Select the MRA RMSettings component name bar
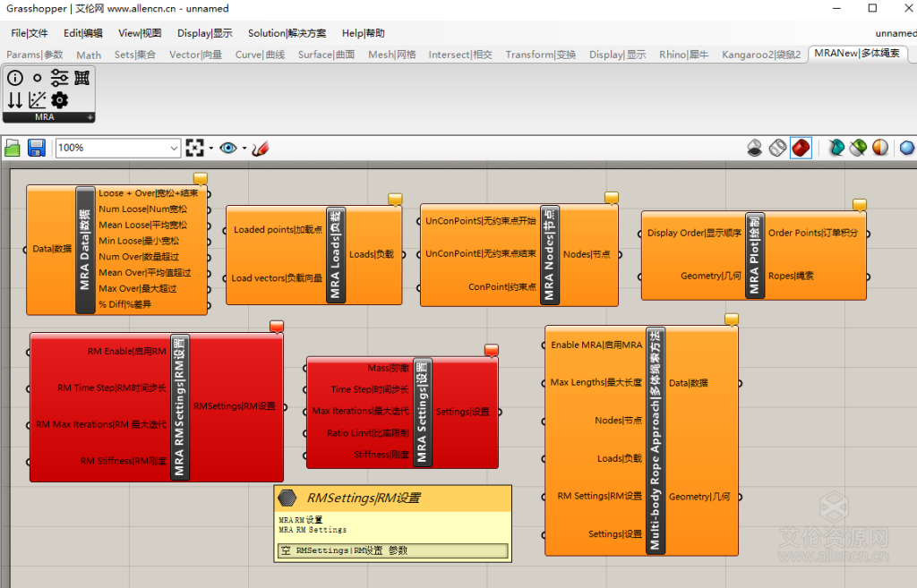Screen dimensions: 917x588 tap(179, 407)
